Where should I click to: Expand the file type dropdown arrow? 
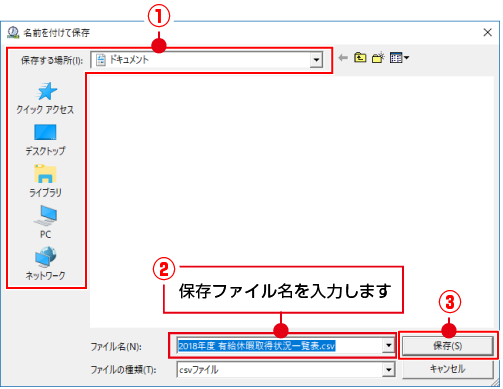[x=388, y=370]
